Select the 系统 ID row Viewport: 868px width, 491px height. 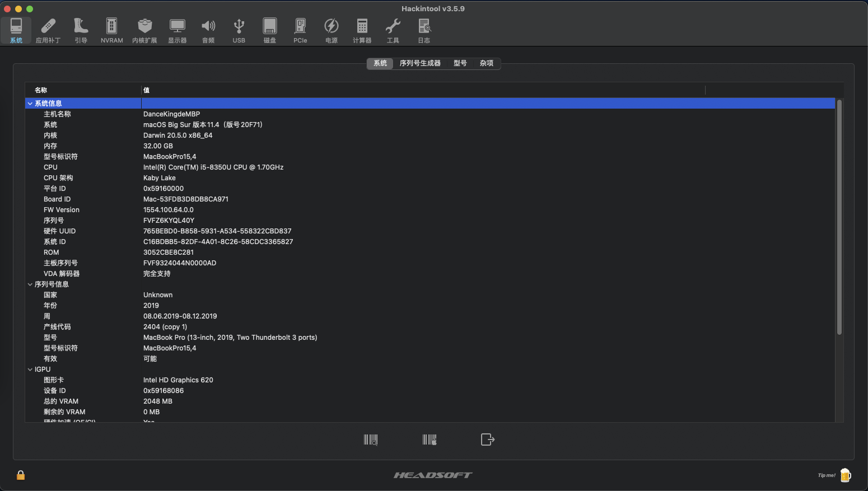430,242
